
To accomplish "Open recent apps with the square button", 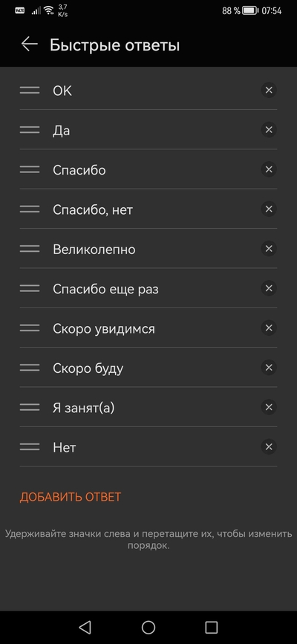I will [x=211, y=627].
